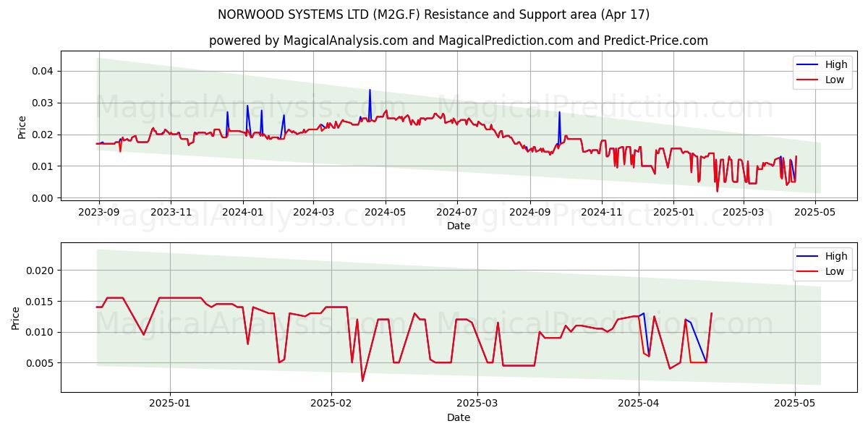The width and height of the screenshot is (868, 434).
Task: Click bottom chart x-axis label 2025-04
Action: click(x=639, y=404)
